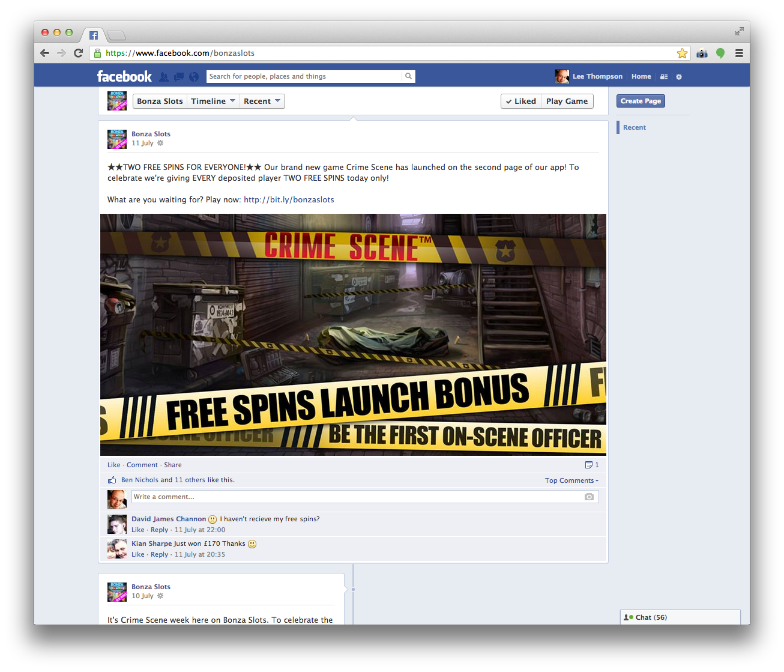Click the green Evernote-style extension icon

point(720,53)
